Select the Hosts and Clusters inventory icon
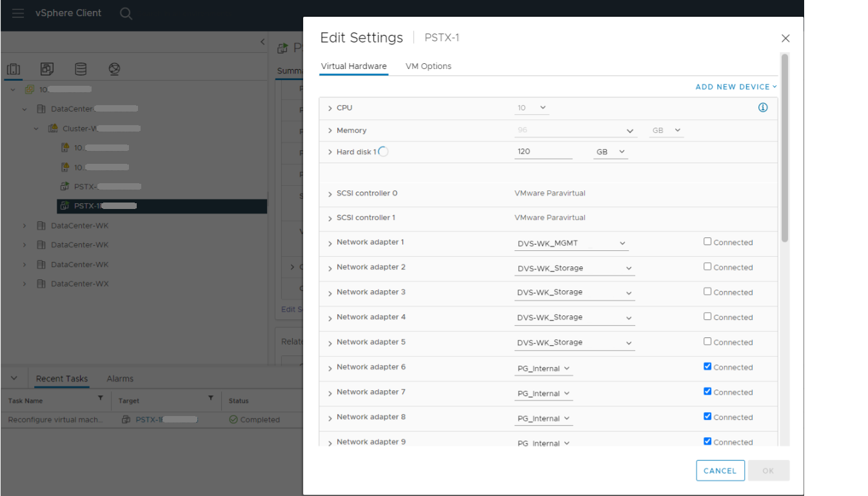Viewport: 868px width, 496px height. tap(14, 68)
